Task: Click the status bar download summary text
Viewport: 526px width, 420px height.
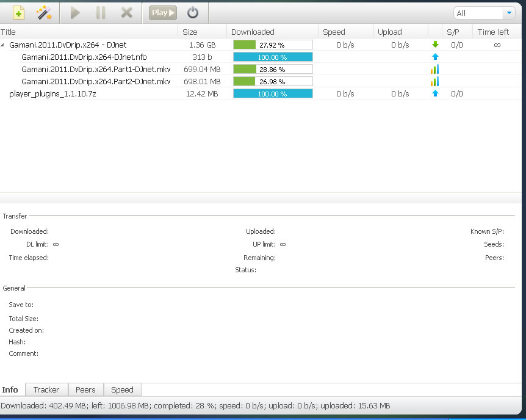Action: (196, 405)
